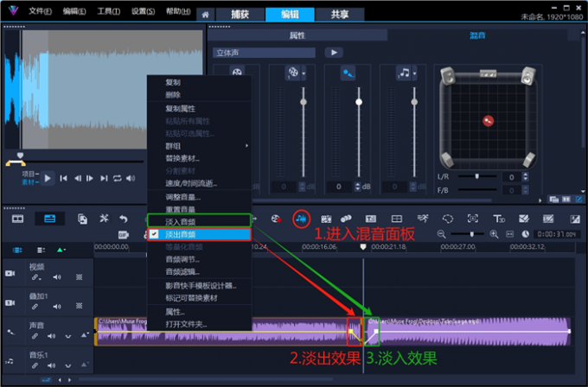The image size is (588, 387).
Task: Click the timeline zoom slider
Action: point(471,234)
